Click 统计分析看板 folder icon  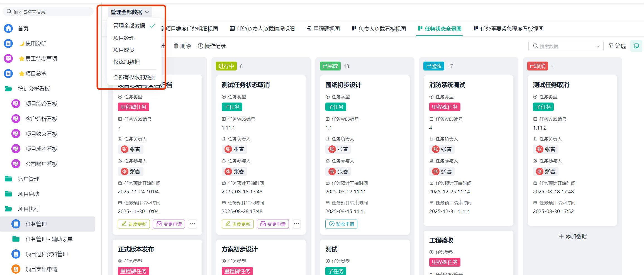[8, 89]
